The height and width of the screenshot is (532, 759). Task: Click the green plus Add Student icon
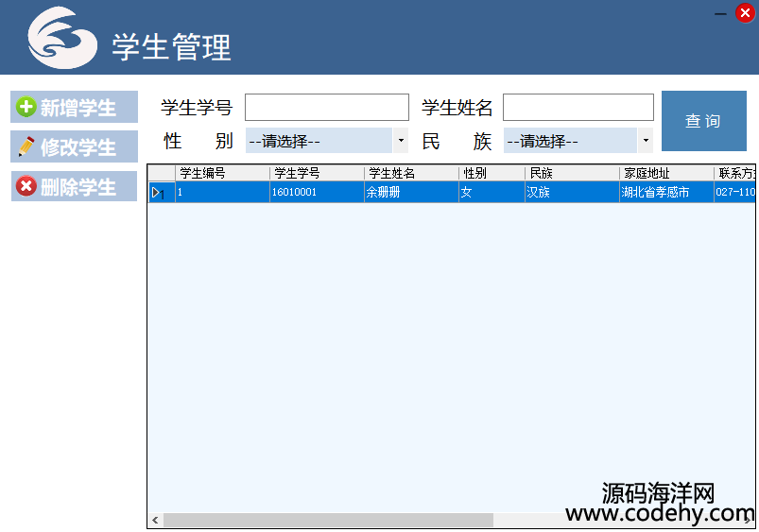click(x=26, y=108)
